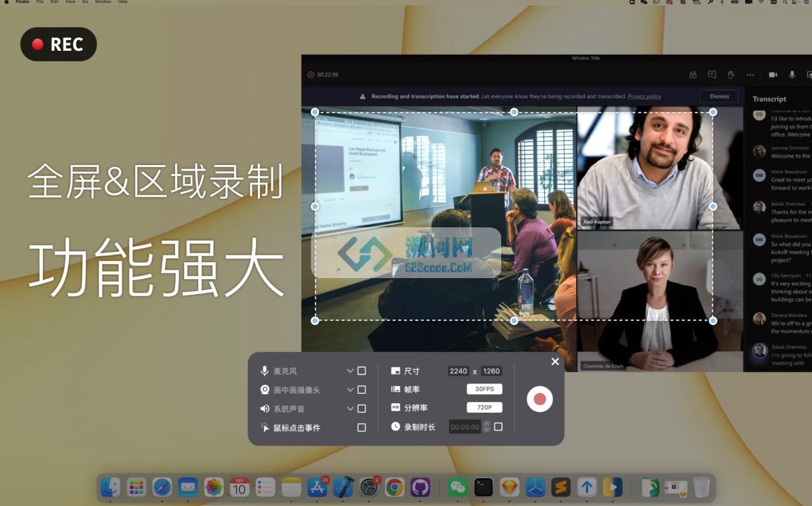Enable the system sound (系统声音) checkbox
812x506 pixels.
pyautogui.click(x=362, y=409)
